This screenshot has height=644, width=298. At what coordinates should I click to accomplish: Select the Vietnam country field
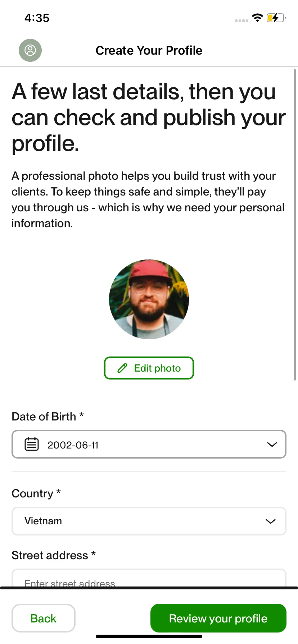pos(149,521)
